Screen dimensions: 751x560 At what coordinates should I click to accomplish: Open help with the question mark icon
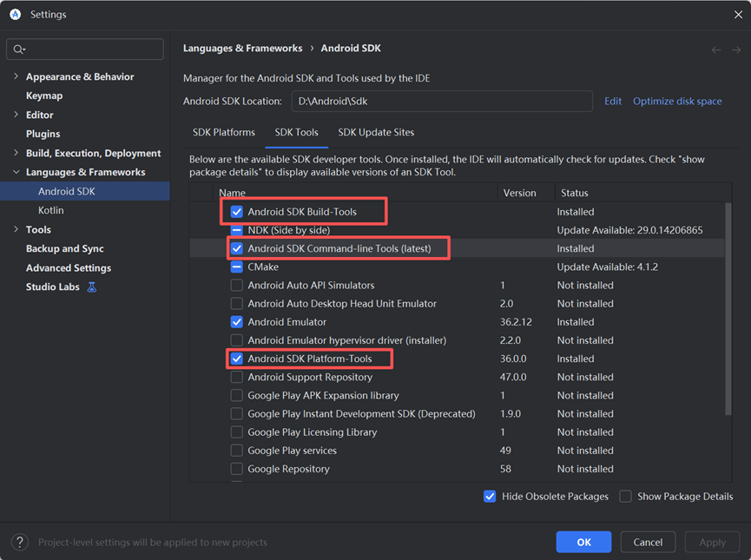(20, 543)
